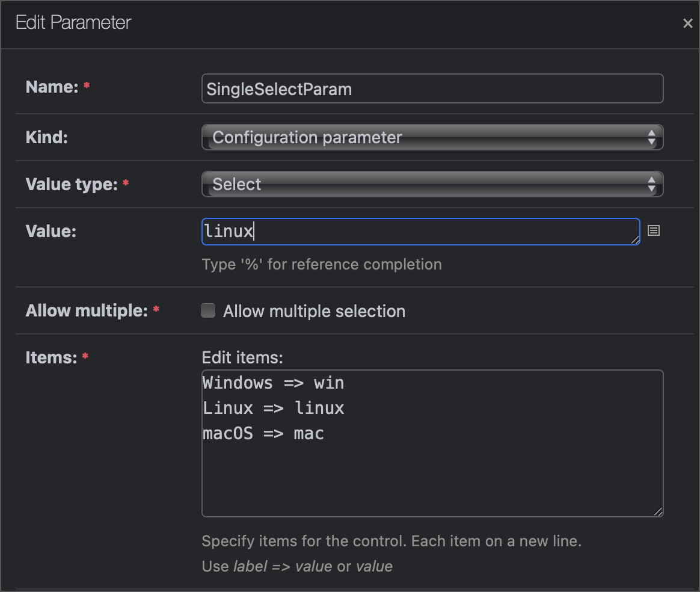Click the list icon beside the Value field
Image resolution: width=700 pixels, height=592 pixels.
click(x=654, y=230)
